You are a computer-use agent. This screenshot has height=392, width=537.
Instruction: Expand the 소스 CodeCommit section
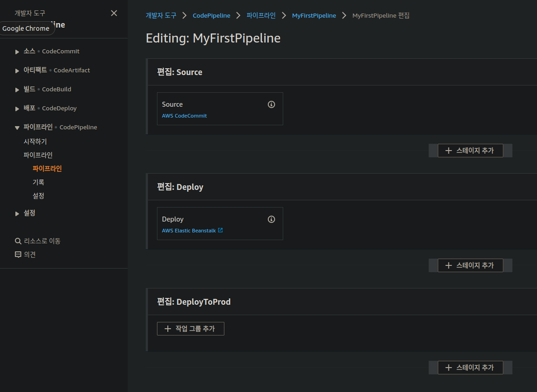coord(17,52)
